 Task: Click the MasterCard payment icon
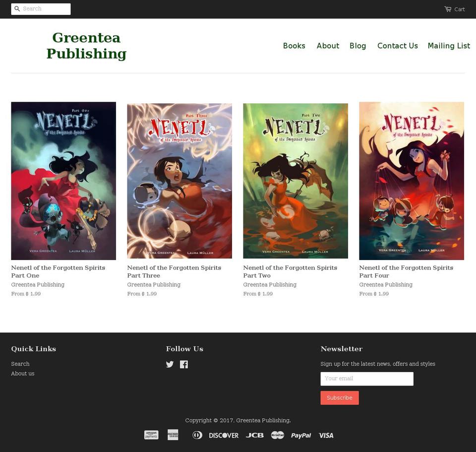tap(278, 435)
